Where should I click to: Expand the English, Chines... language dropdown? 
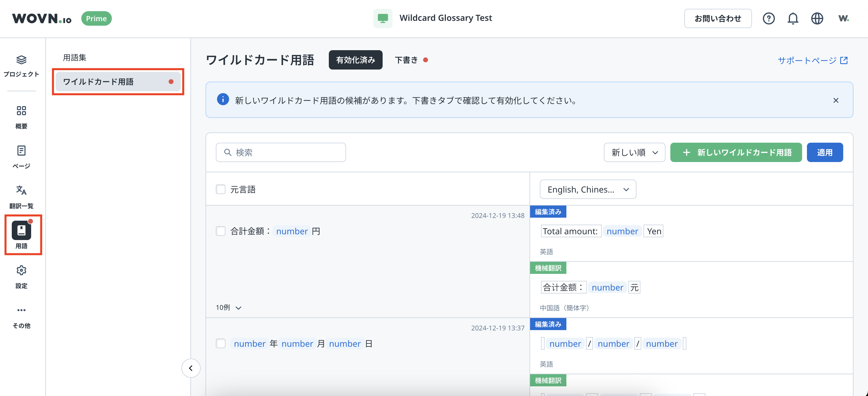[588, 190]
